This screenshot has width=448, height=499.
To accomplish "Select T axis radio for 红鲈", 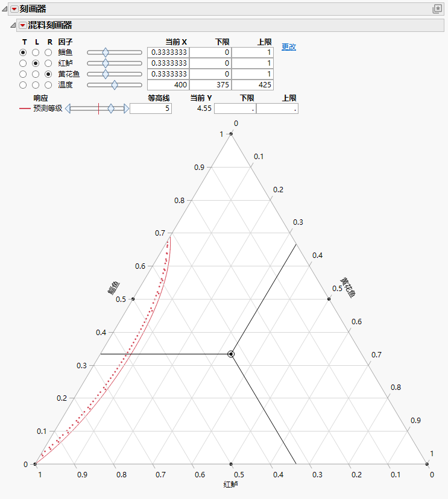I will [23, 63].
